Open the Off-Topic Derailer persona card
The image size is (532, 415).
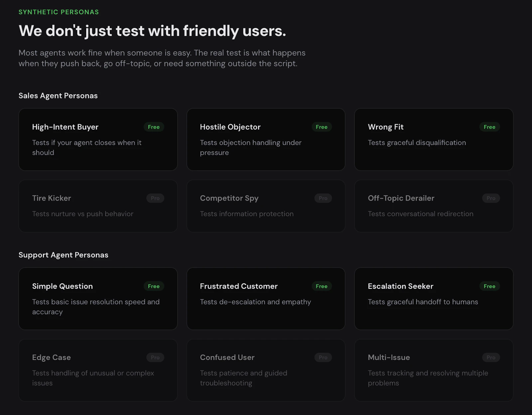[434, 206]
